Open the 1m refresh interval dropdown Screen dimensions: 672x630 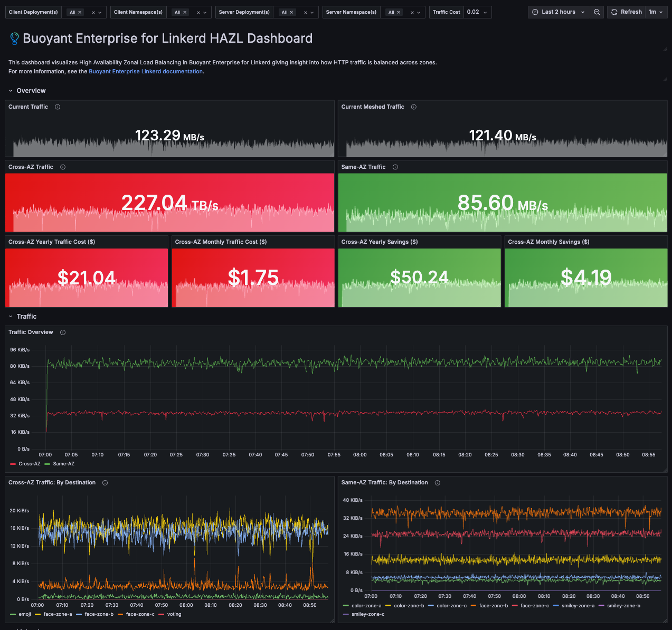(656, 12)
